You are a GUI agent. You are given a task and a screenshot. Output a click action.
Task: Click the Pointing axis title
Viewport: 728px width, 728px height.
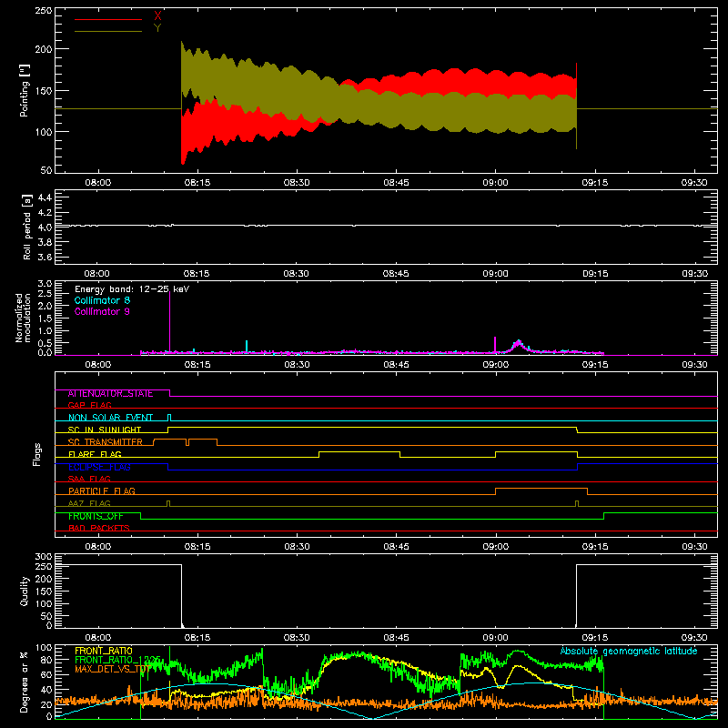[x=25, y=91]
